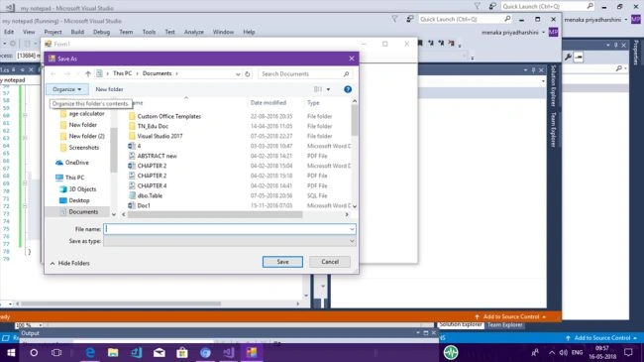Open the feedback icon beside Quick Launch
The image size is (644, 362).
[409, 19]
